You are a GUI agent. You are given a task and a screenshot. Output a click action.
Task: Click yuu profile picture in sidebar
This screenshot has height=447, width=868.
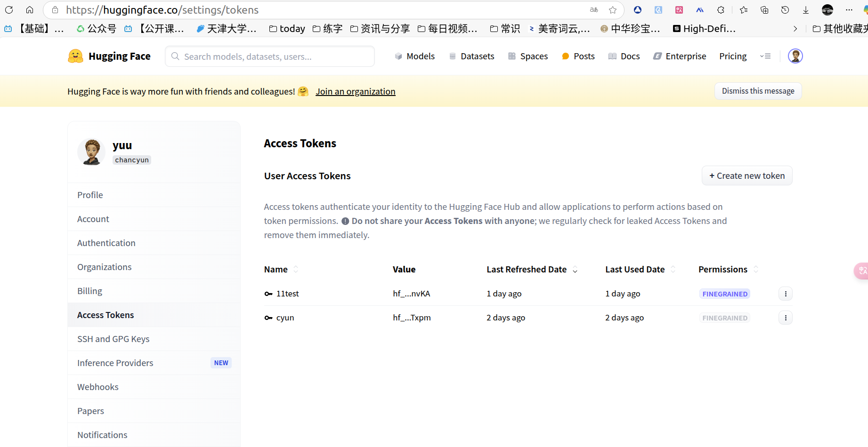(x=91, y=152)
